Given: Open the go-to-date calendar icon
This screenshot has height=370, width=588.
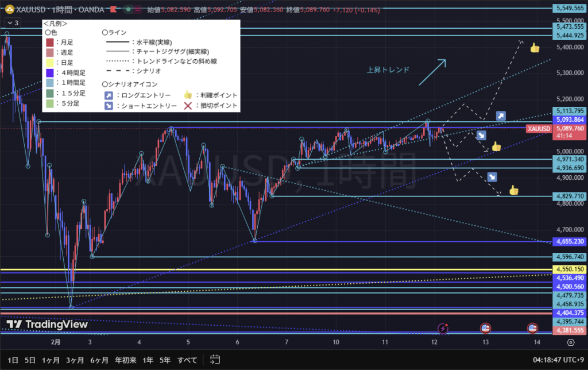Looking at the screenshot, I should coord(215,360).
